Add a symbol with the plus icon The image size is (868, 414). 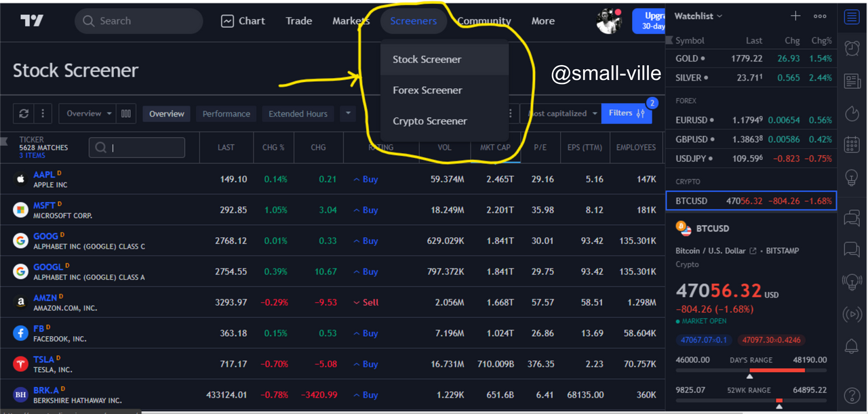pyautogui.click(x=795, y=16)
